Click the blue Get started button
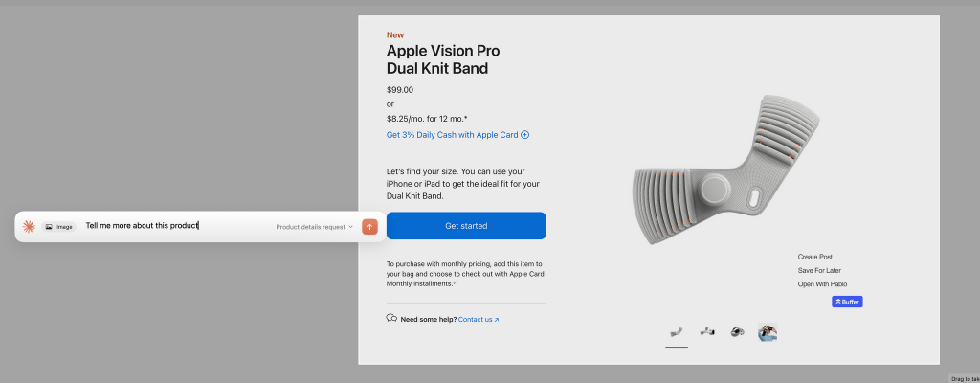 (x=466, y=226)
